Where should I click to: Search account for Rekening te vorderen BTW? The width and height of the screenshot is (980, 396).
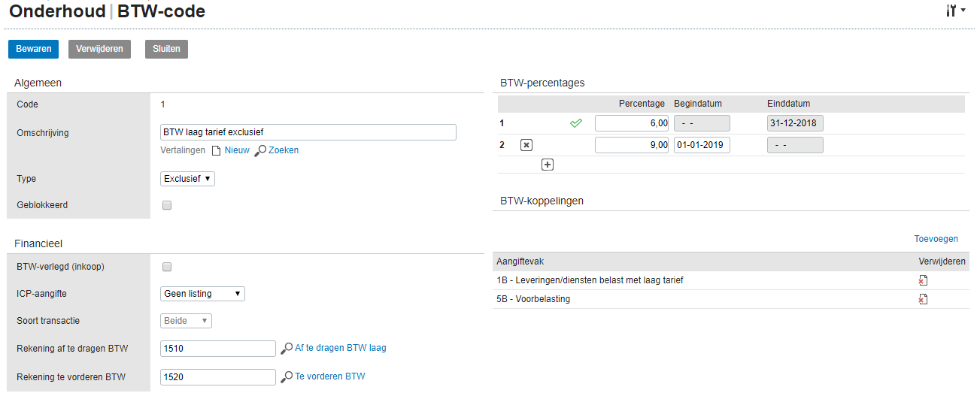287,376
